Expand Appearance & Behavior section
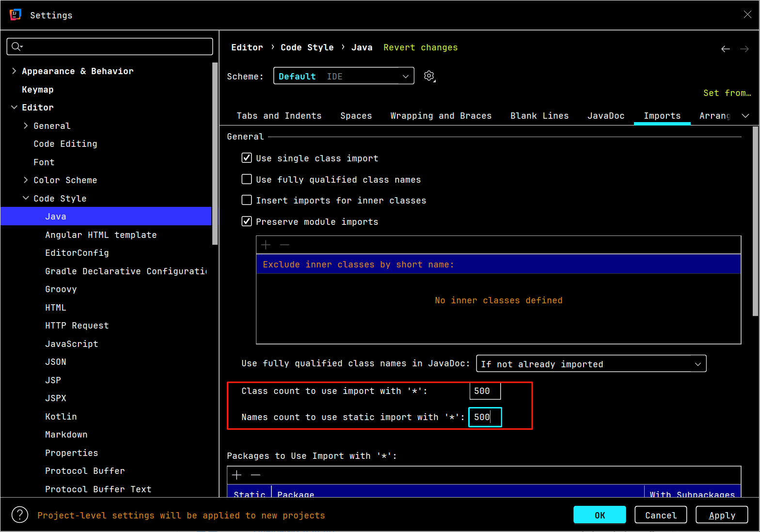Viewport: 760px width, 532px height. (14, 71)
